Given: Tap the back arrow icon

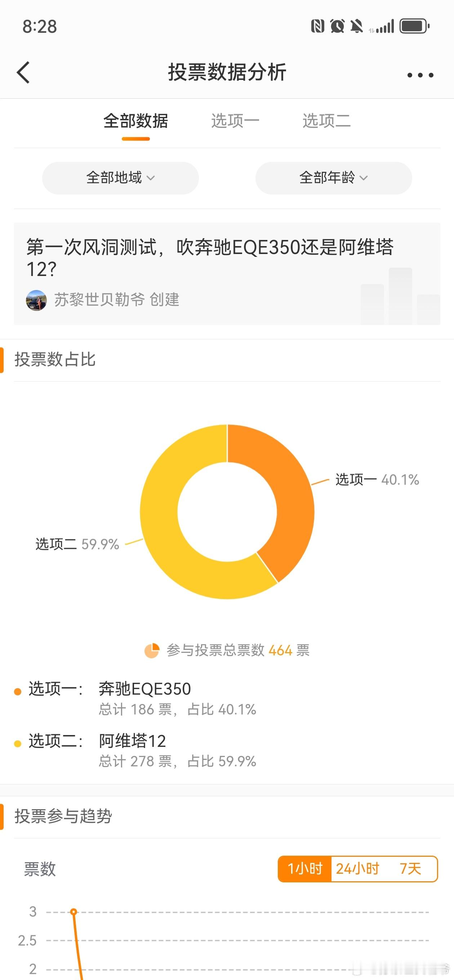Looking at the screenshot, I should pyautogui.click(x=23, y=72).
